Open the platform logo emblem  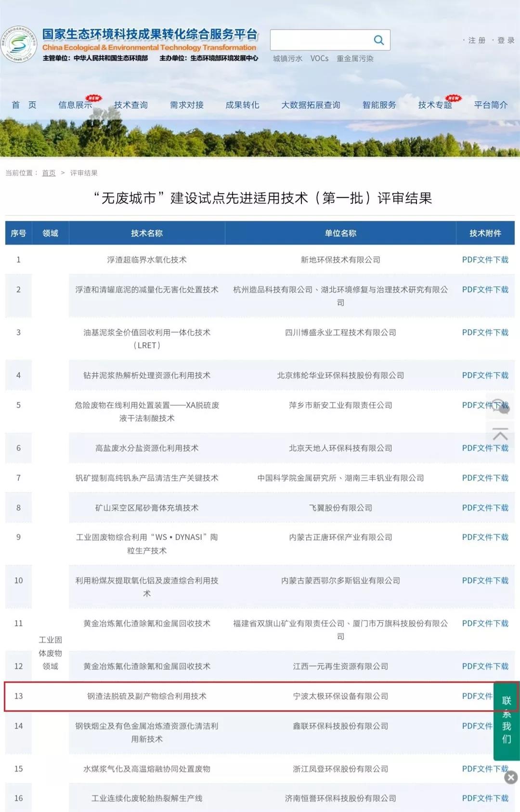point(19,44)
